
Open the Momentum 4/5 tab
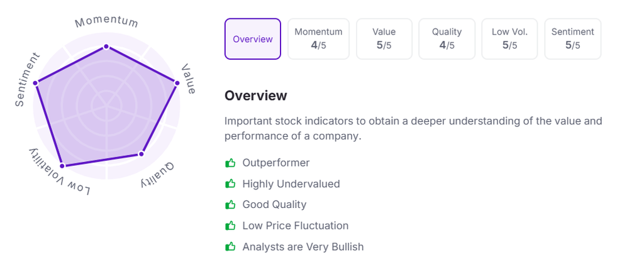[318, 39]
